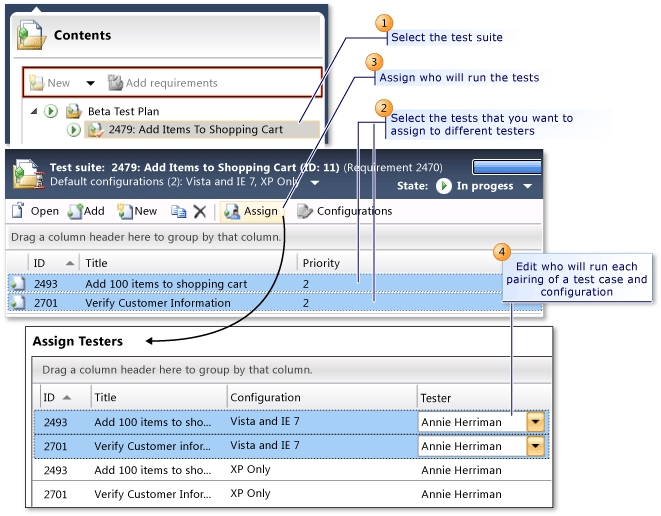Collapse the Beta Test Plan tree node

point(34,111)
